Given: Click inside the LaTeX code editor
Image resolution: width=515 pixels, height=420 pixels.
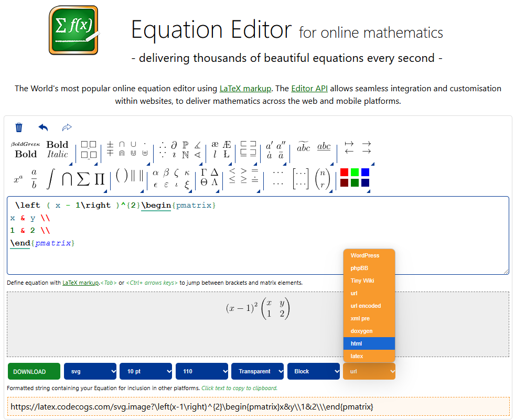Looking at the screenshot, I should pos(258,235).
